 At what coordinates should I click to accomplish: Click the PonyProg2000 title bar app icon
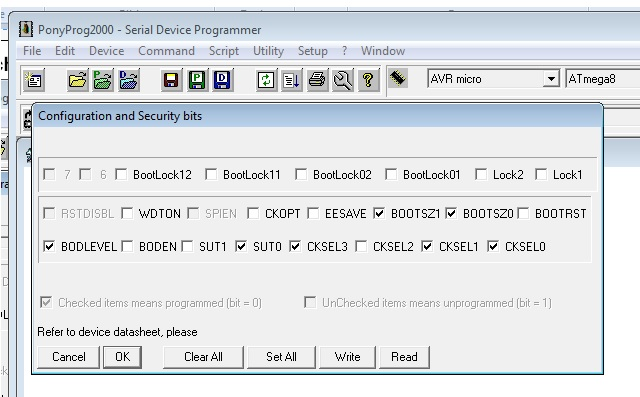coord(26,29)
